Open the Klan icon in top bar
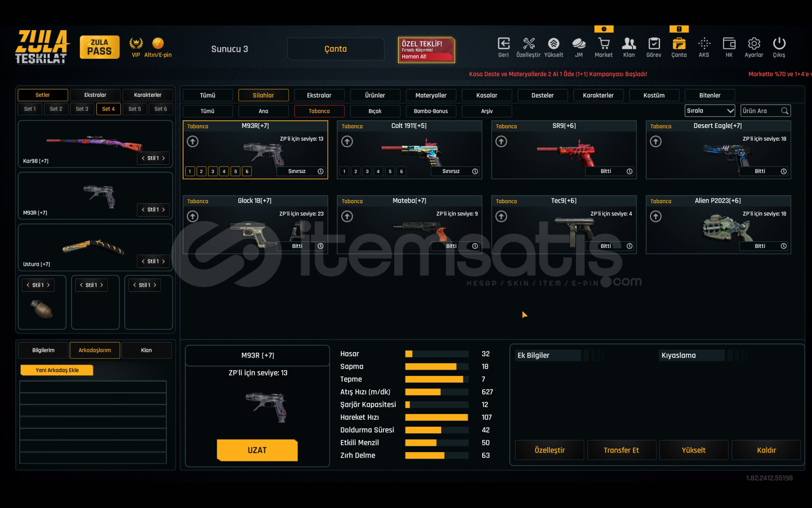This screenshot has width=812, height=508. pyautogui.click(x=629, y=44)
